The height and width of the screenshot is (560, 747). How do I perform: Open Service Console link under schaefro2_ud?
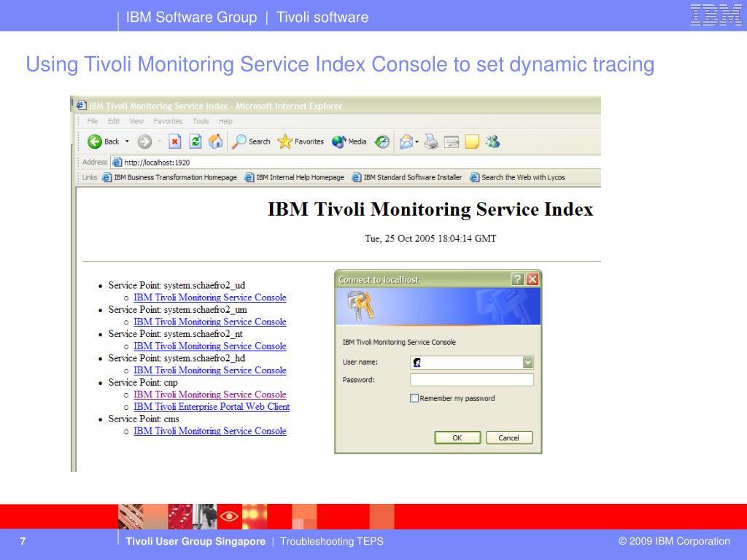(210, 297)
